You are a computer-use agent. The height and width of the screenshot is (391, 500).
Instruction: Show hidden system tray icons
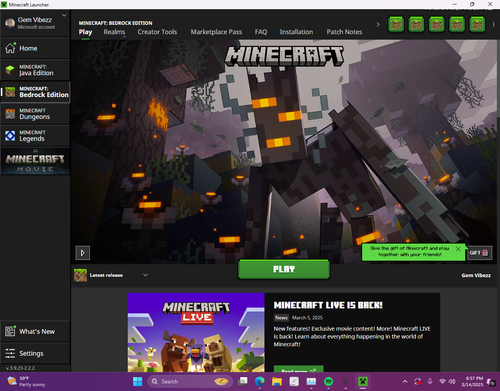[405, 381]
